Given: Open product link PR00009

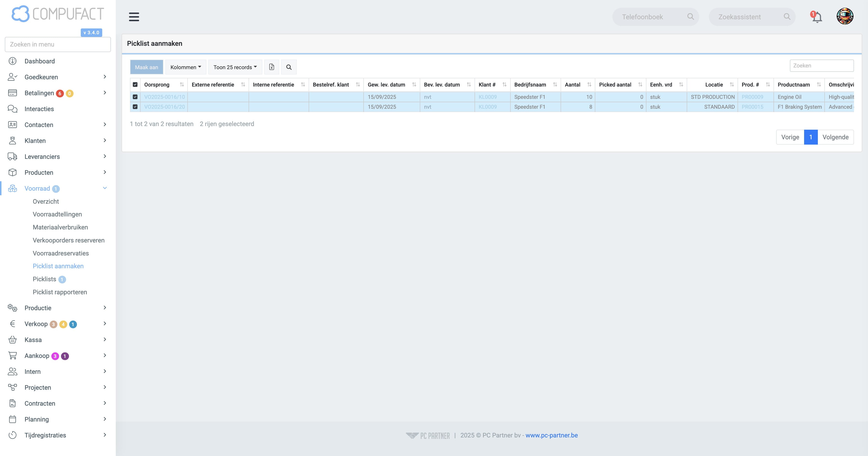Looking at the screenshot, I should click(x=753, y=97).
